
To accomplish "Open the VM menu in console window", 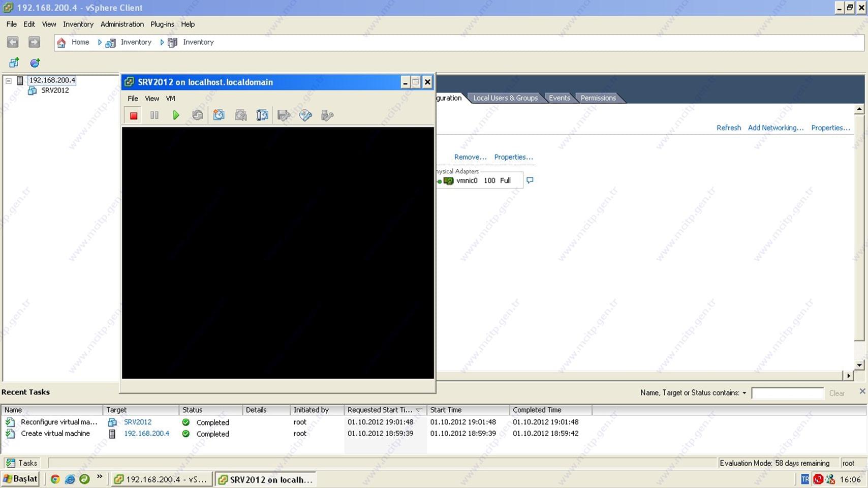I will 170,99.
